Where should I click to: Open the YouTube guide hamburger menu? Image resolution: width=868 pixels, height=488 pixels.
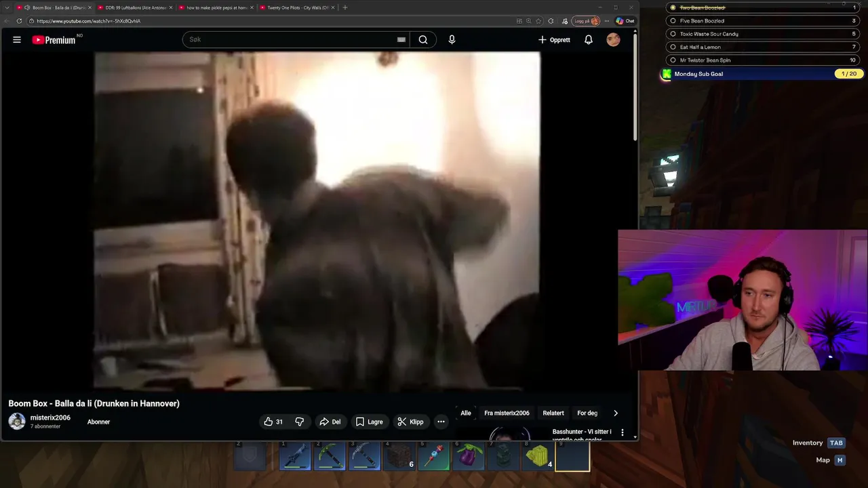[x=17, y=40]
